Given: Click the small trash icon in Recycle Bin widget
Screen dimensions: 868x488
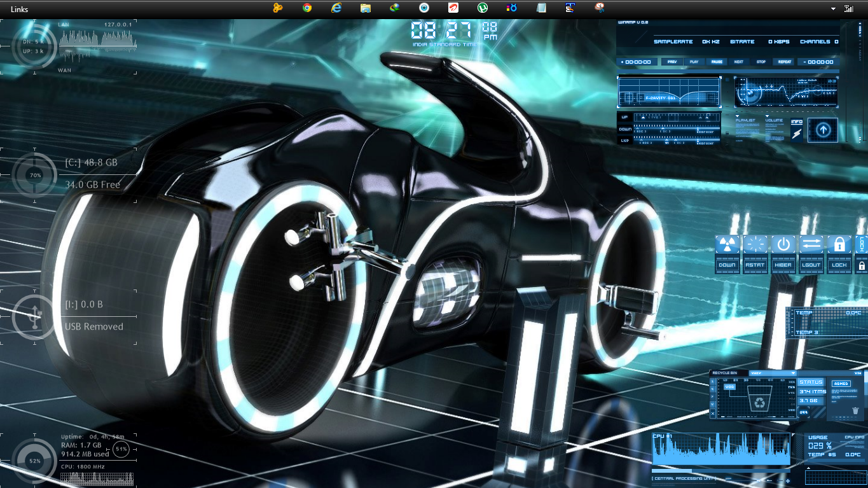Looking at the screenshot, I should [x=856, y=411].
